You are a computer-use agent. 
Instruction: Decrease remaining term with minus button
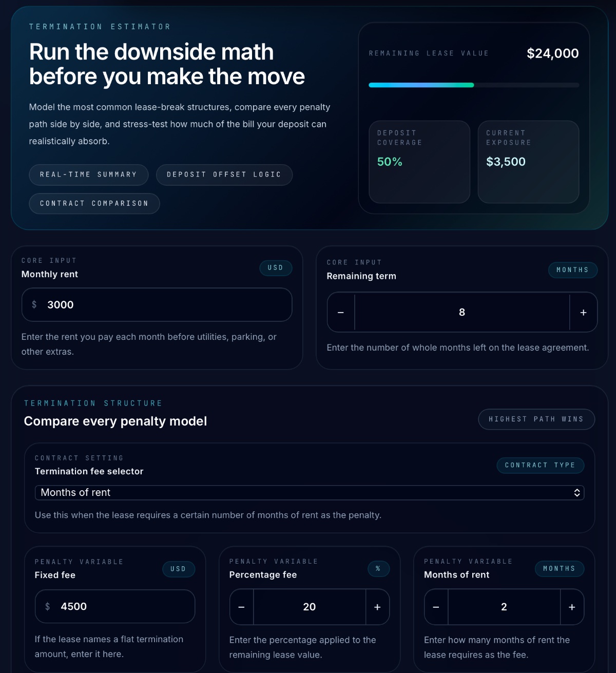point(341,312)
